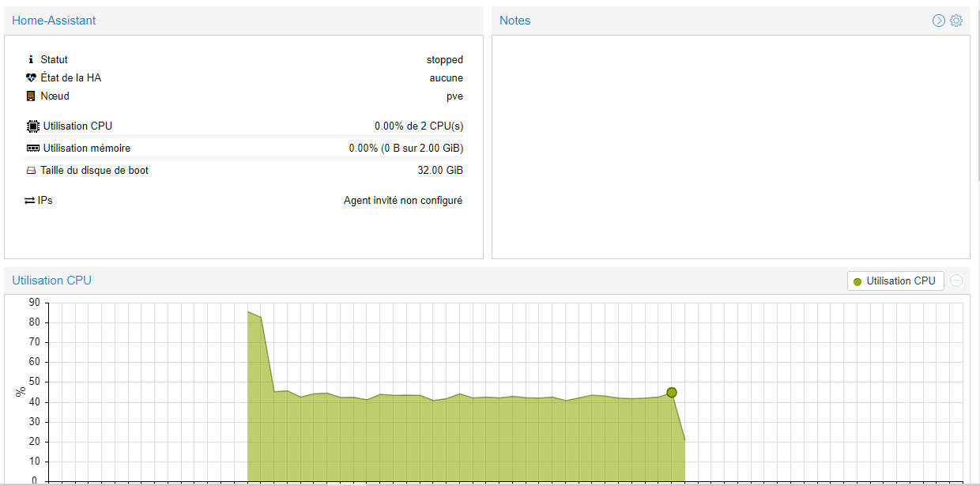The height and width of the screenshot is (486, 980).
Task: Click the 'Taille du disque de boot' label
Action: click(95, 170)
